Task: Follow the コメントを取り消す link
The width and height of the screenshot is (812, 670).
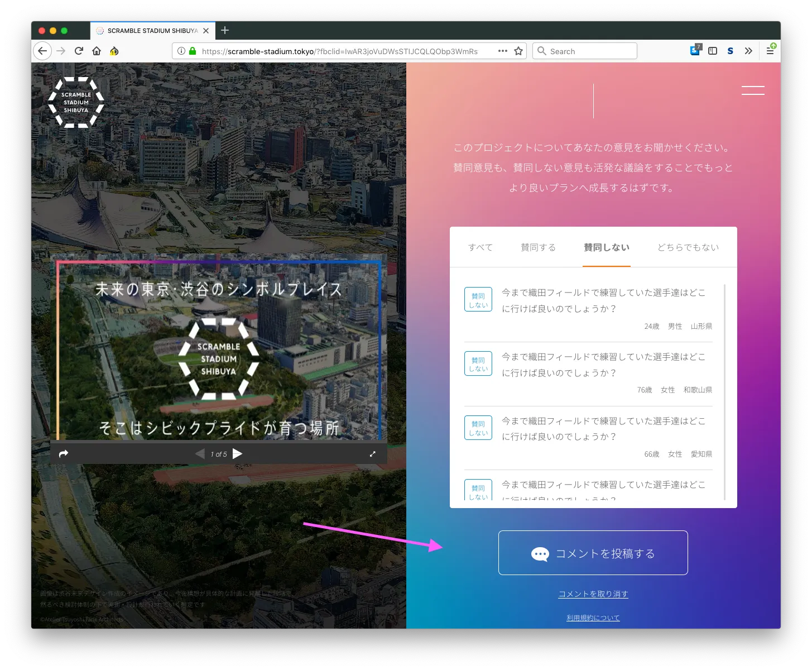Action: tap(593, 594)
